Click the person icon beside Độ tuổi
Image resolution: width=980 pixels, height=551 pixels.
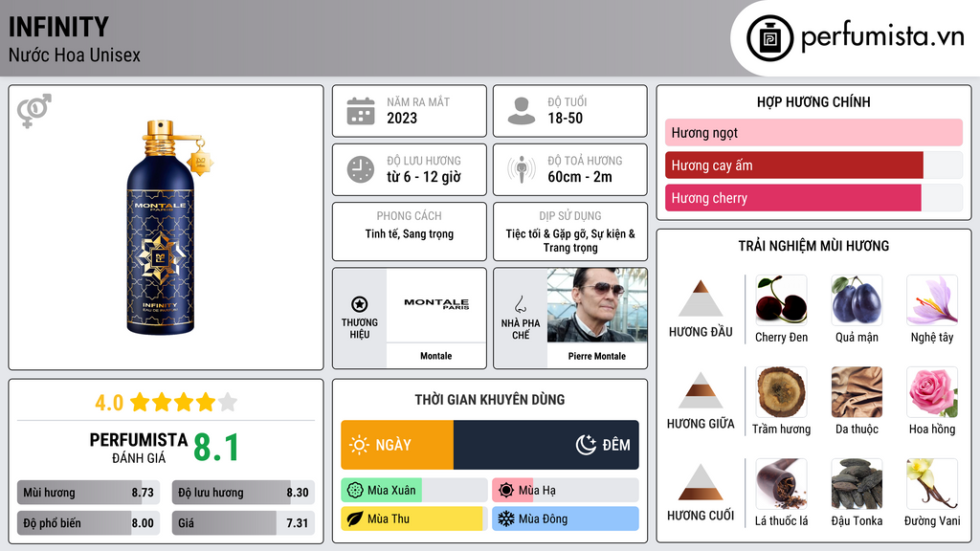522,111
